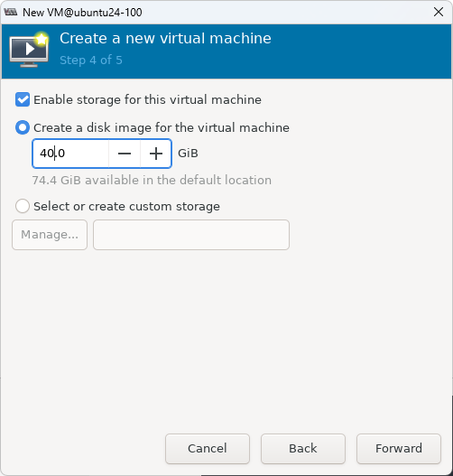The width and height of the screenshot is (453, 476).
Task: Click inside the disk size value field
Action: coord(70,154)
